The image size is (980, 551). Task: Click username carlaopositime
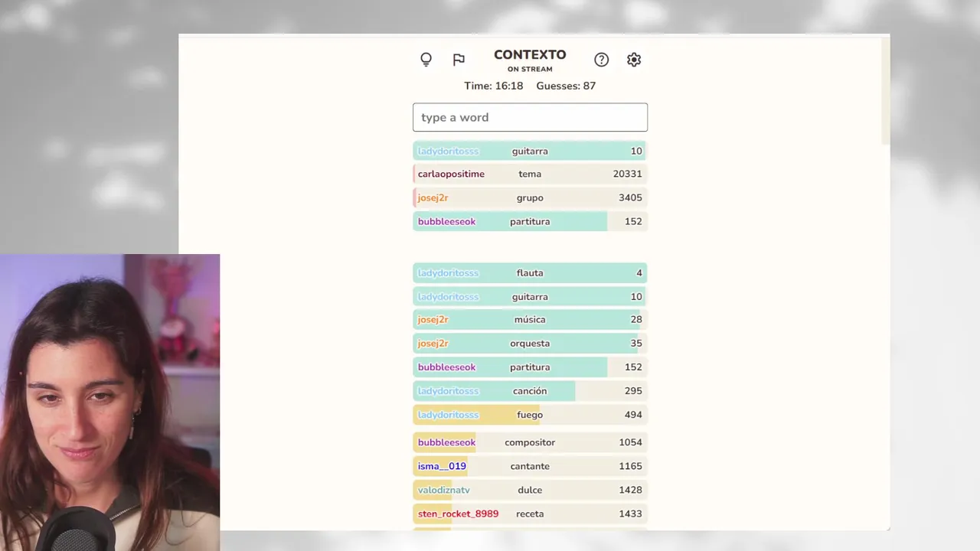tap(451, 174)
